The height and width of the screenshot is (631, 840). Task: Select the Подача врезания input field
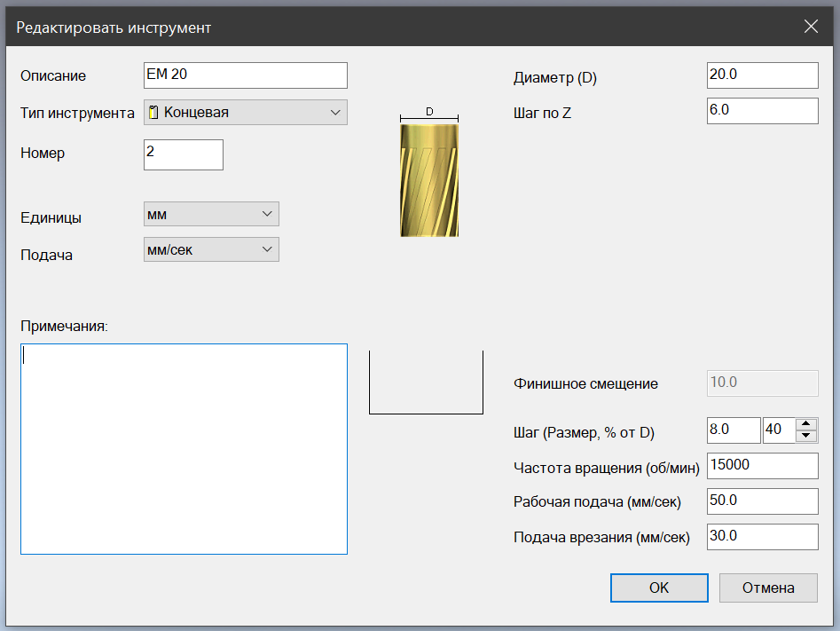(x=762, y=537)
